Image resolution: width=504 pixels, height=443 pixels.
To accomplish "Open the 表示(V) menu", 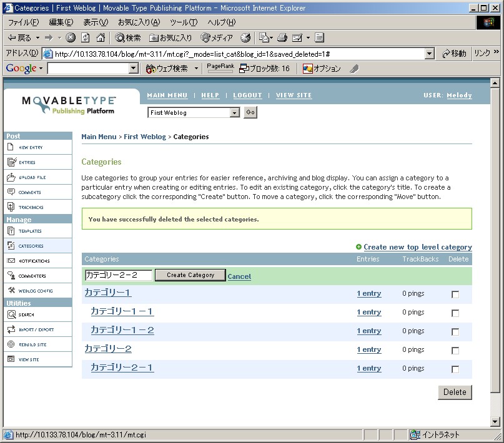I will pos(96,22).
